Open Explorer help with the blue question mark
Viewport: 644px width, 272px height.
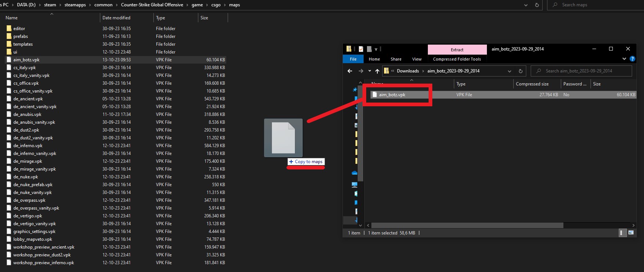(632, 59)
